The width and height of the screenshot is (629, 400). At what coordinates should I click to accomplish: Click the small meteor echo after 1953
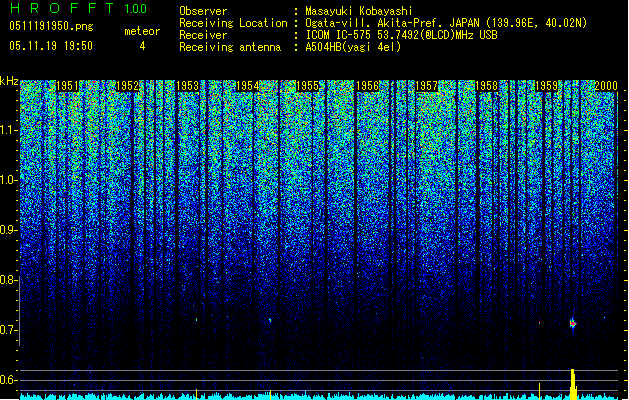point(197,320)
